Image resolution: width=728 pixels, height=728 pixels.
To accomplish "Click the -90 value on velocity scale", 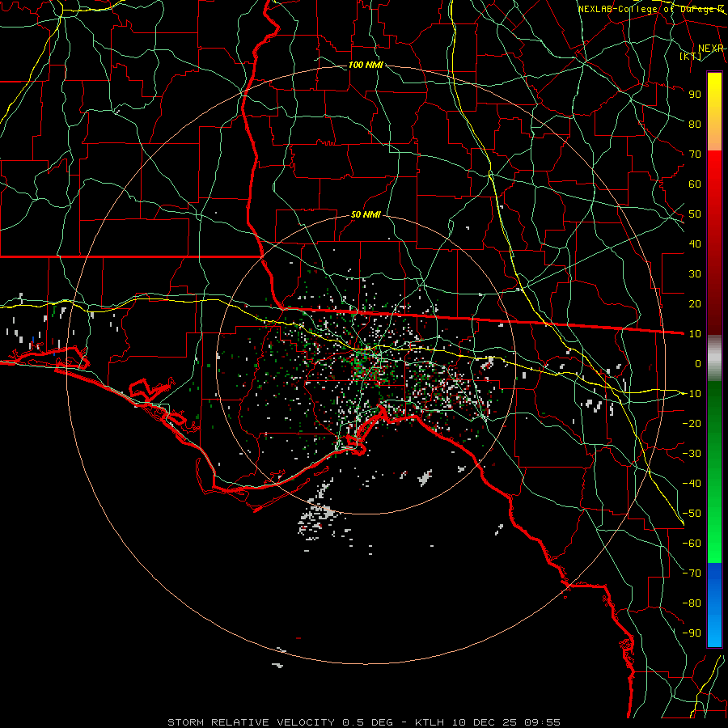I will point(692,633).
